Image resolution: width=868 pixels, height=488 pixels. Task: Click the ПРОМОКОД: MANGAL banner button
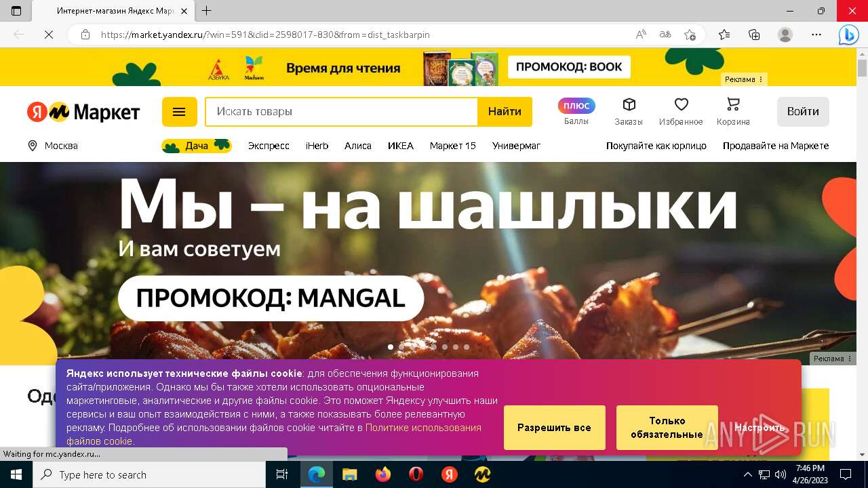[x=271, y=298]
